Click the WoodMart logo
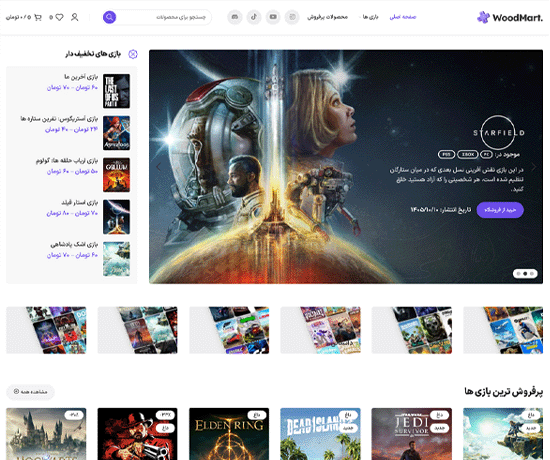 510,17
